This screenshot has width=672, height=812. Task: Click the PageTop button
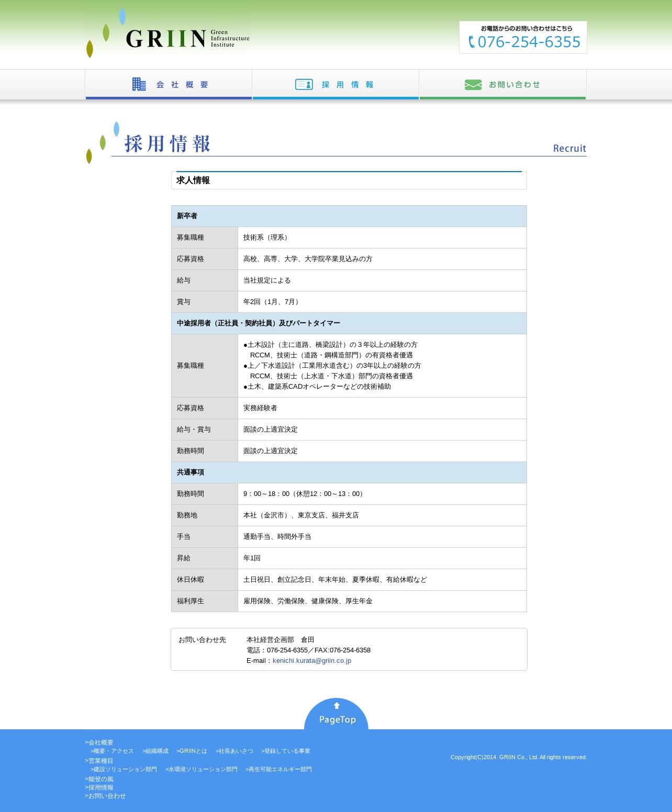coord(336,714)
